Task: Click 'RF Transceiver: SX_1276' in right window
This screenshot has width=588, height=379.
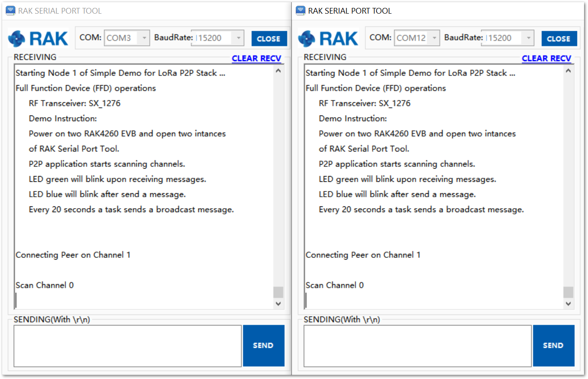Action: click(365, 104)
